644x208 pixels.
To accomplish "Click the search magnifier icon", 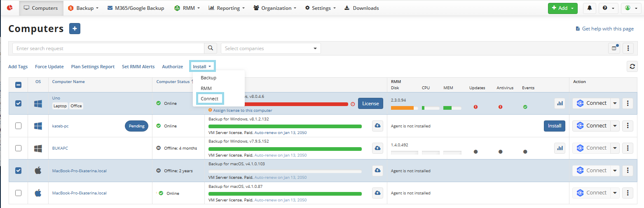I will (211, 49).
